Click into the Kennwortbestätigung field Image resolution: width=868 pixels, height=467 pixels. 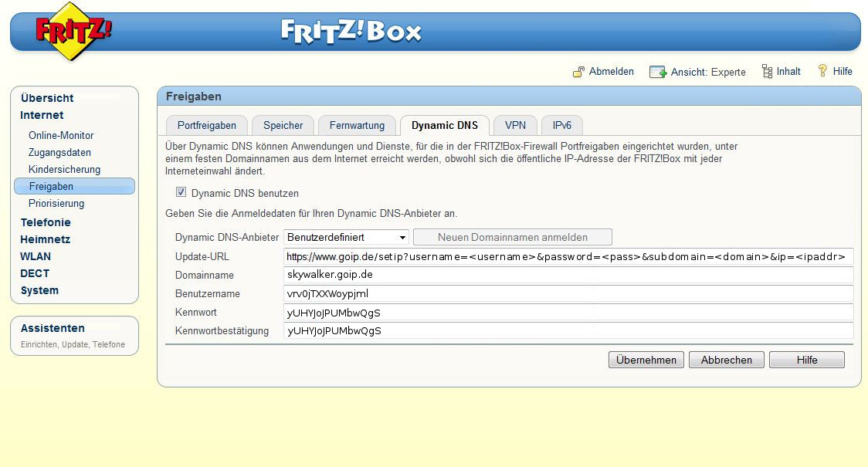(x=568, y=331)
